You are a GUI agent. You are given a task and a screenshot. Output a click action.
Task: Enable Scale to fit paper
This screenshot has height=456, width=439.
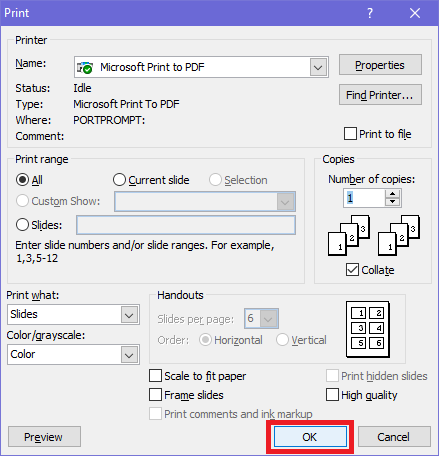(x=156, y=376)
